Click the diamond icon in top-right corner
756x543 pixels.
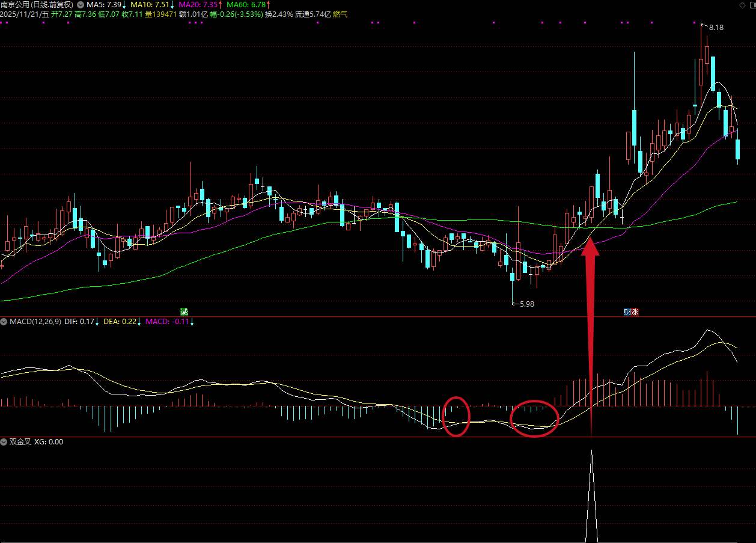coord(741,5)
